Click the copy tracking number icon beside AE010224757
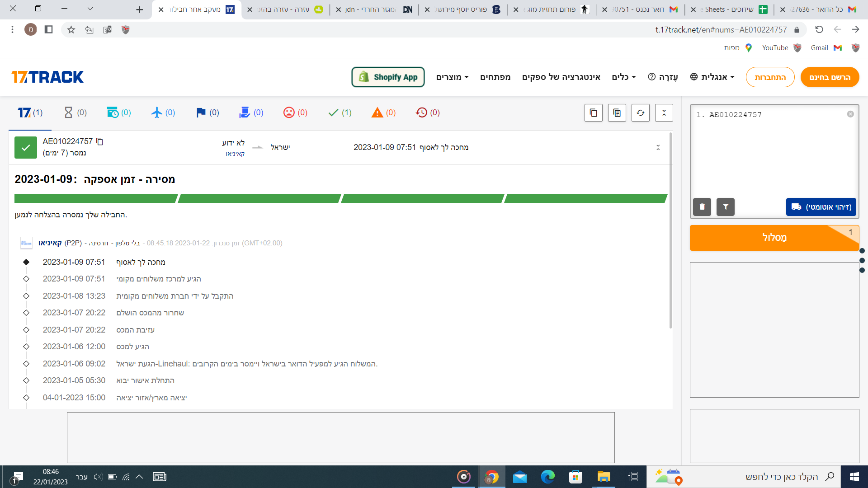 coord(100,142)
